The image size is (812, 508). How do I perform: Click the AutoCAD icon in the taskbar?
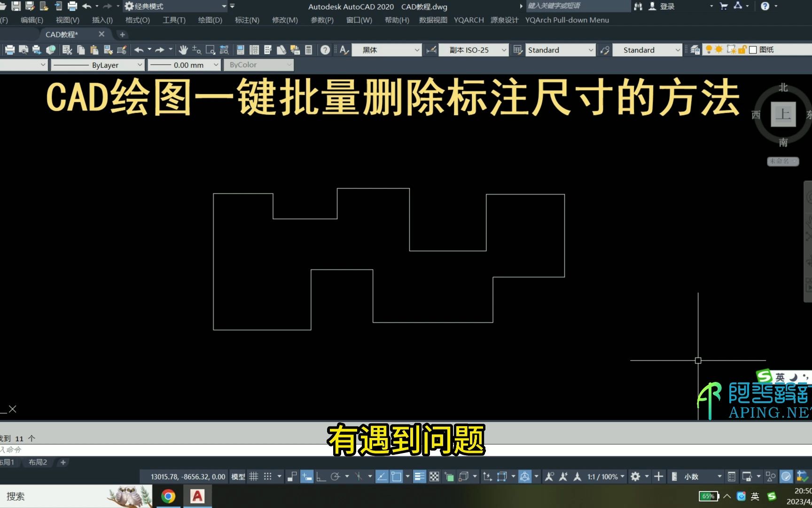(197, 496)
